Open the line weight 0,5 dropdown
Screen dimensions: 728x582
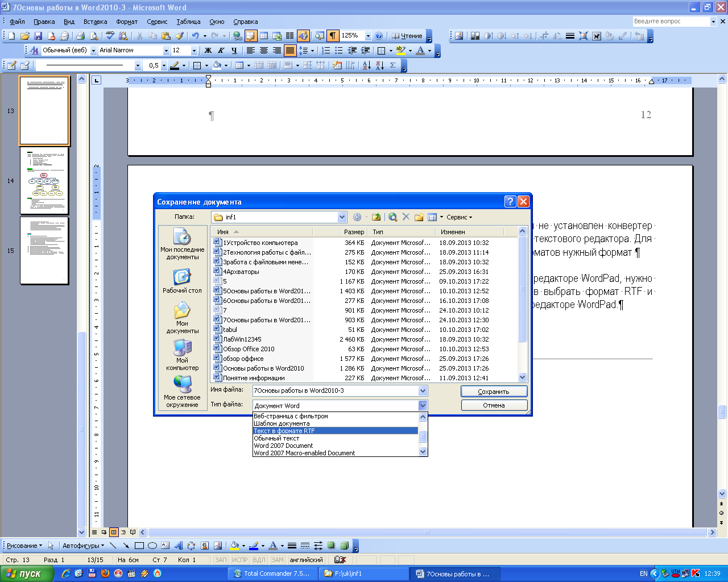(164, 65)
